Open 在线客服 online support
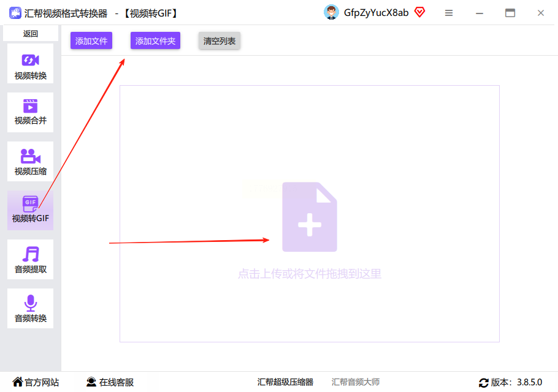 pos(110,382)
